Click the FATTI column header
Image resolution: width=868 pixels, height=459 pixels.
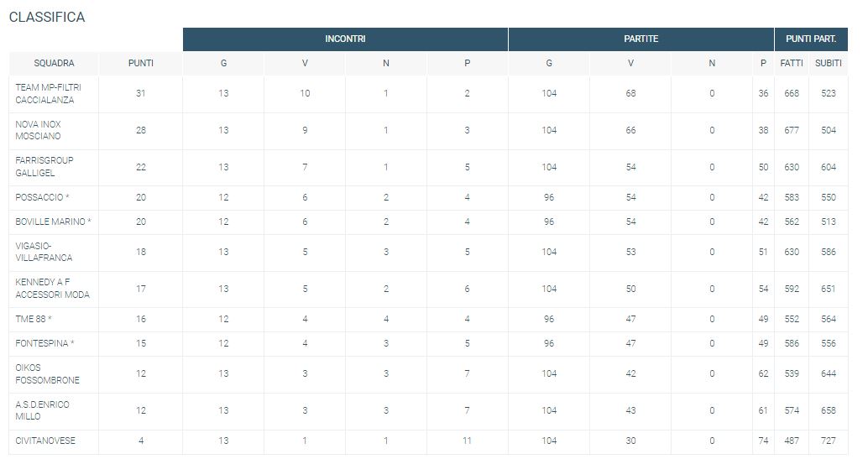click(x=792, y=63)
